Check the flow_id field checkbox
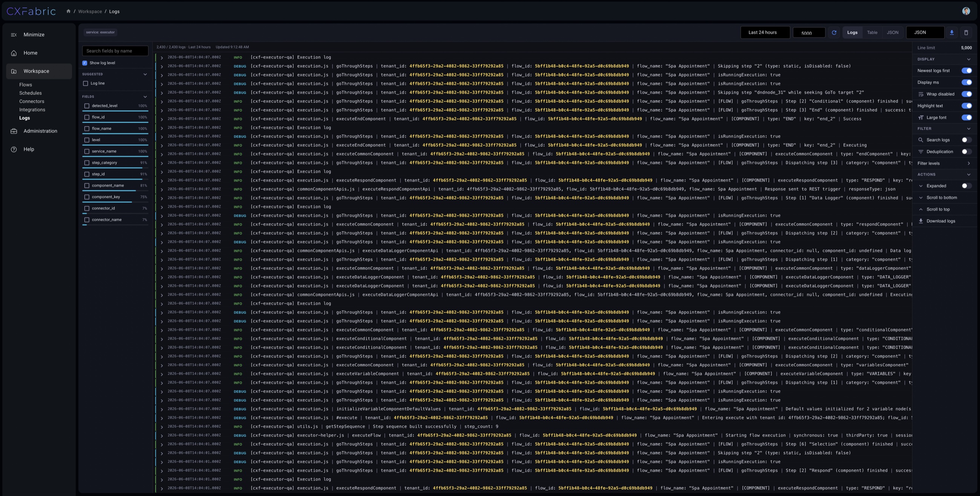Viewport: 980px width, 496px height. (87, 118)
